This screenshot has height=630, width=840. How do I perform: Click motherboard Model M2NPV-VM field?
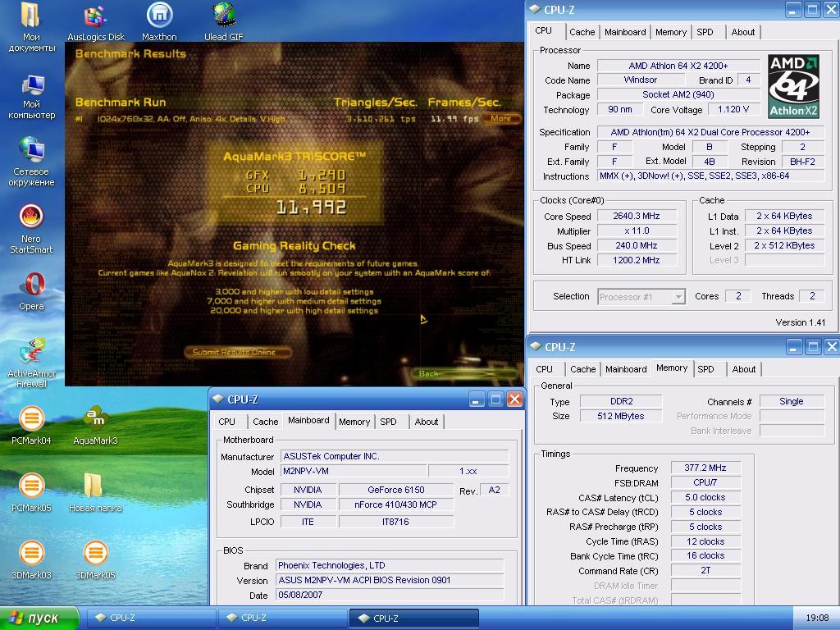(x=354, y=471)
